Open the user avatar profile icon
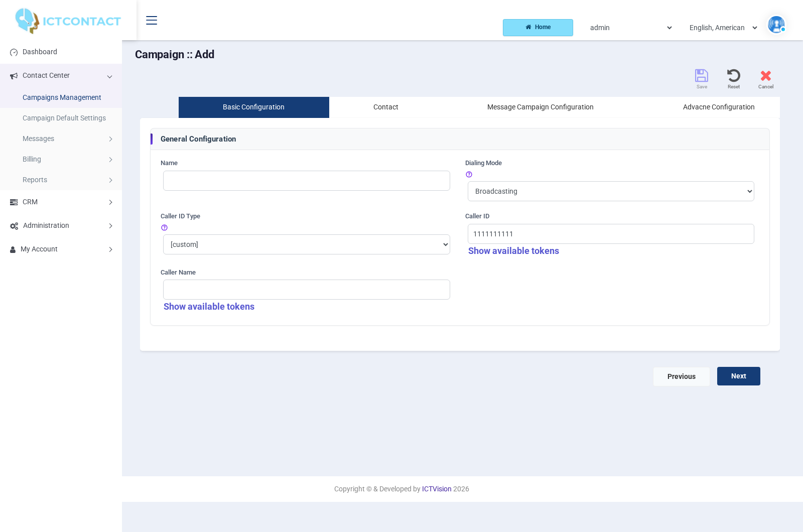803x532 pixels. coord(776,24)
